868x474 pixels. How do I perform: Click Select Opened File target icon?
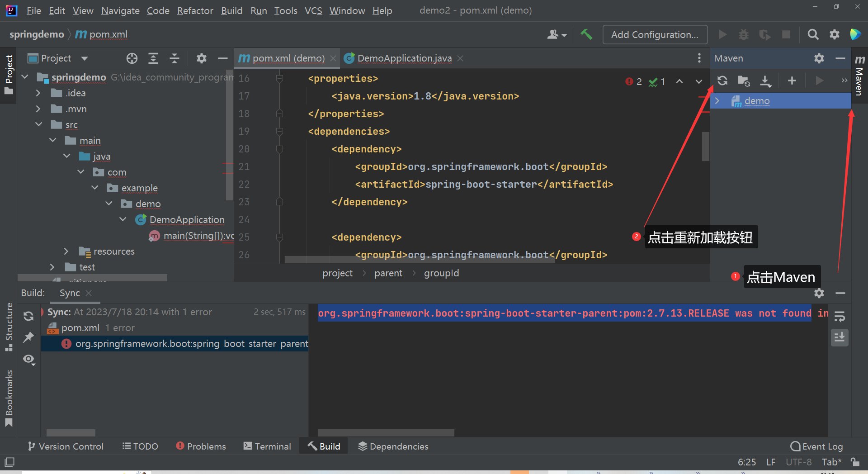[132, 58]
